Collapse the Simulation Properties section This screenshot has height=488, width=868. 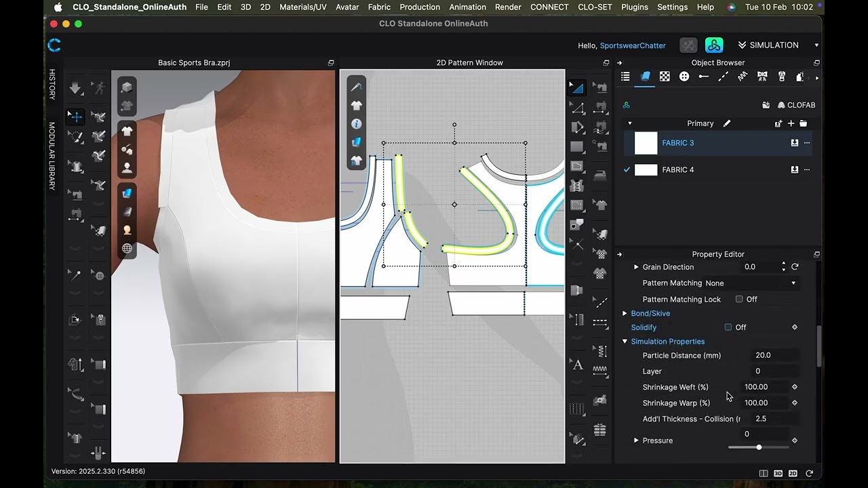point(625,342)
